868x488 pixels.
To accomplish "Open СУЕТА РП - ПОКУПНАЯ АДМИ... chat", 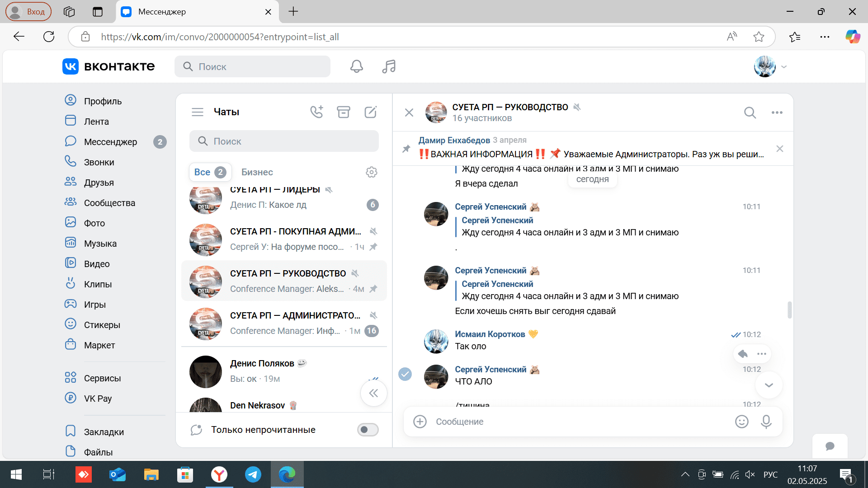I will pos(284,239).
